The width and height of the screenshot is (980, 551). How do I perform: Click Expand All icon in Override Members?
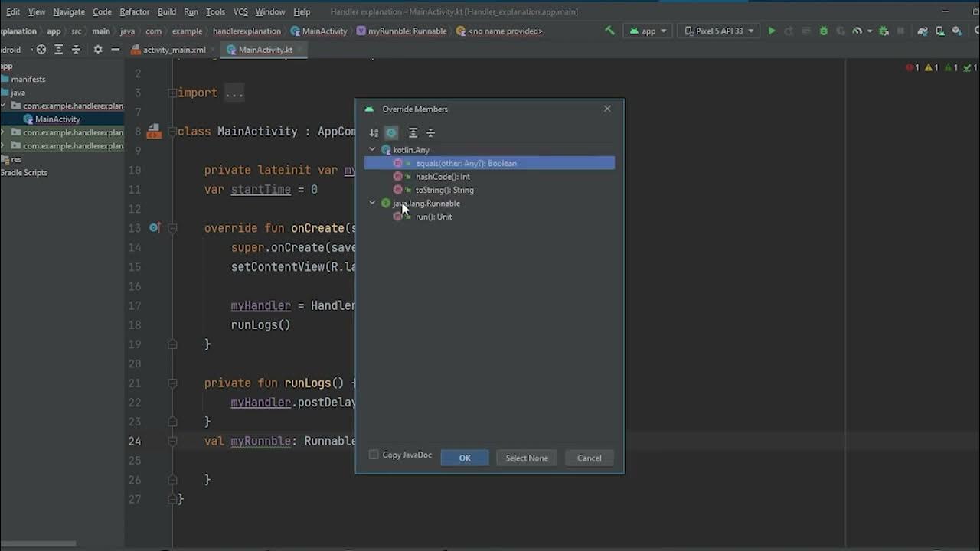(413, 132)
